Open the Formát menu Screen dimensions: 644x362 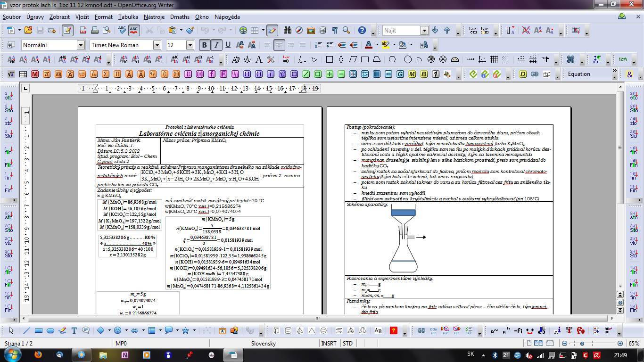tap(104, 17)
